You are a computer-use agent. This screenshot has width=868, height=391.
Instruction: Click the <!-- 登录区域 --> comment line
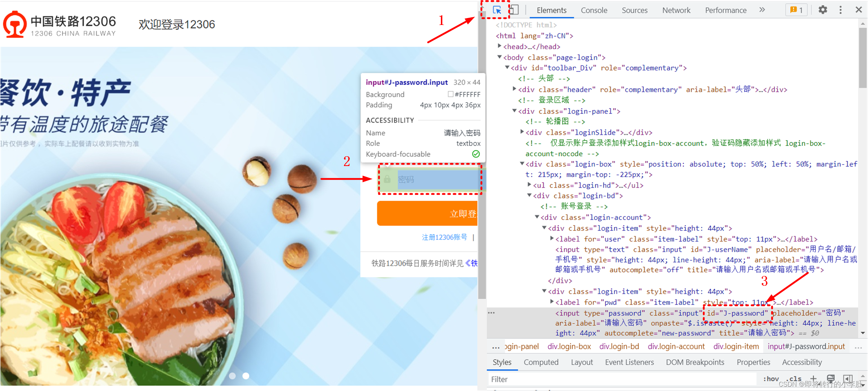tap(552, 100)
